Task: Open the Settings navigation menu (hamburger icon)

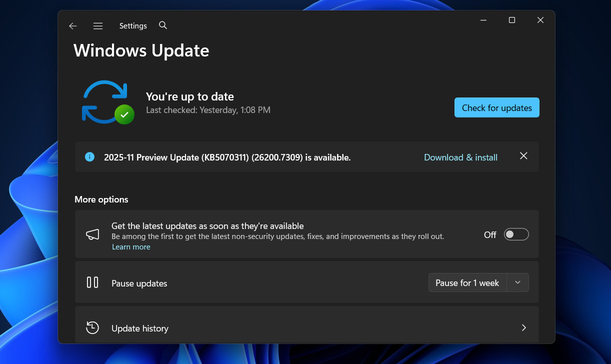Action: [x=98, y=25]
